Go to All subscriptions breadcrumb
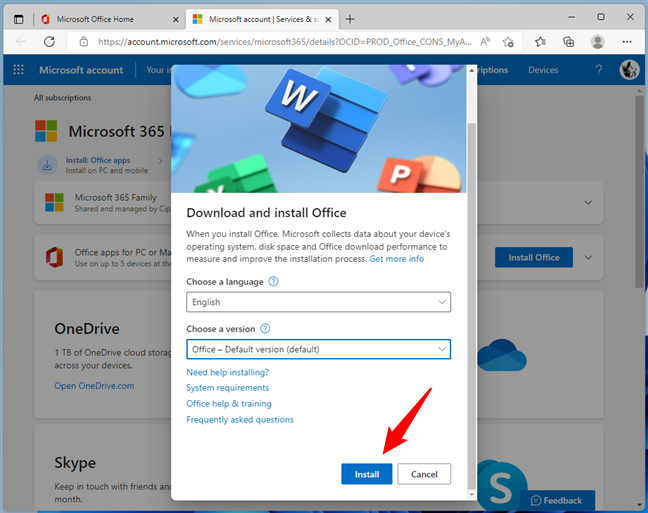This screenshot has height=513, width=648. pyautogui.click(x=62, y=98)
